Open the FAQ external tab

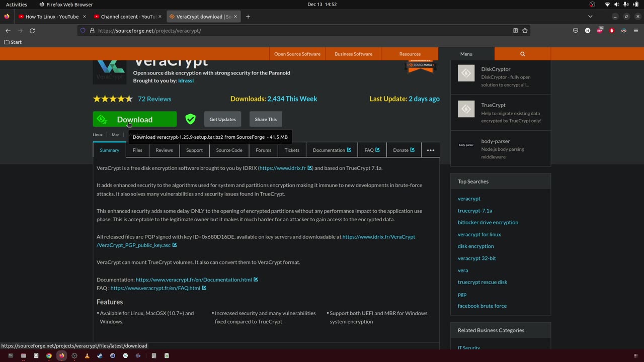pyautogui.click(x=372, y=150)
